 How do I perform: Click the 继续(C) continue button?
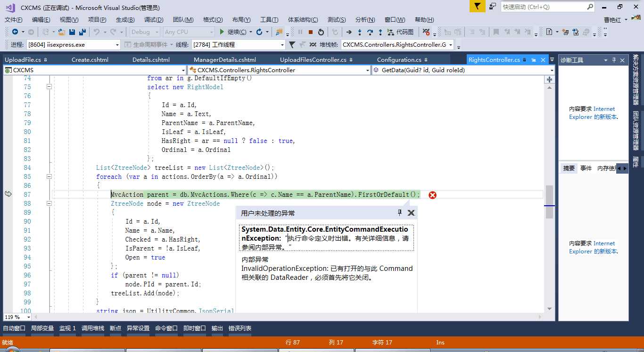pos(232,32)
